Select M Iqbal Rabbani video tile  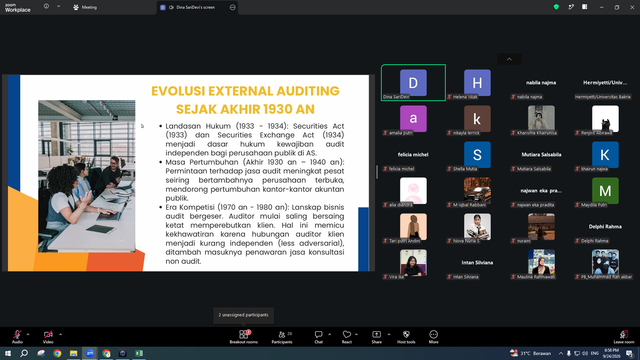click(x=477, y=190)
